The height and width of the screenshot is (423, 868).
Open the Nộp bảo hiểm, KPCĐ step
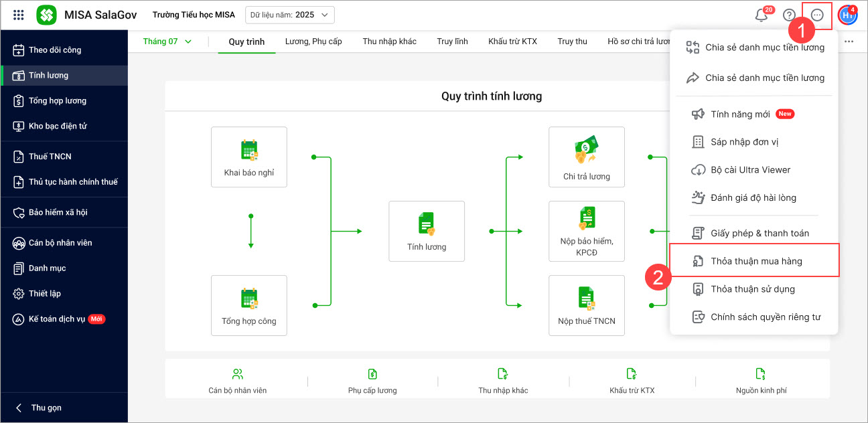[586, 231]
